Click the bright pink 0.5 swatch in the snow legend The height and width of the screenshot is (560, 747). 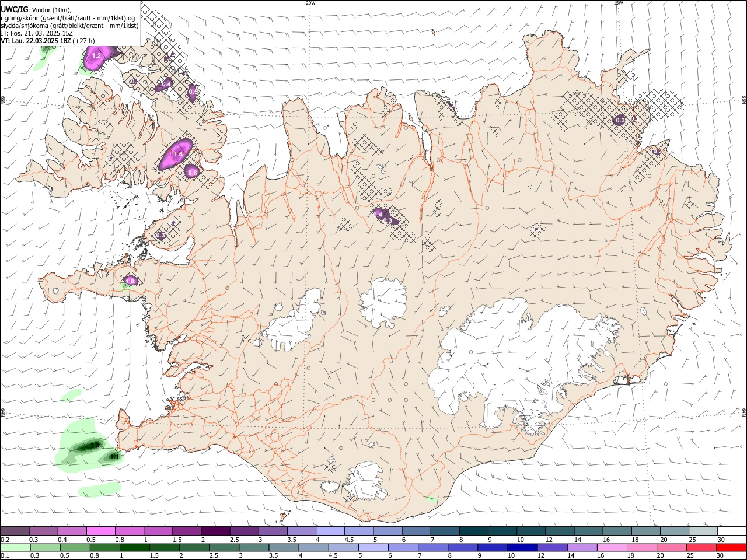(100, 531)
